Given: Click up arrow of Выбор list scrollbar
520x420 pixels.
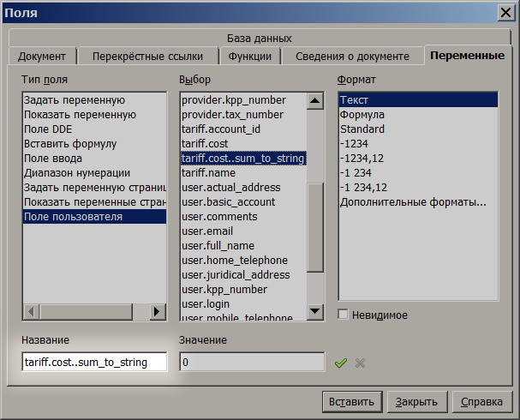Looking at the screenshot, I should pyautogui.click(x=314, y=100).
